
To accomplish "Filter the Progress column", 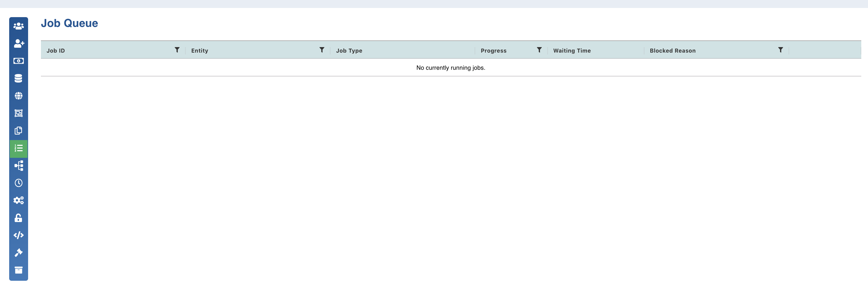I will [x=539, y=50].
